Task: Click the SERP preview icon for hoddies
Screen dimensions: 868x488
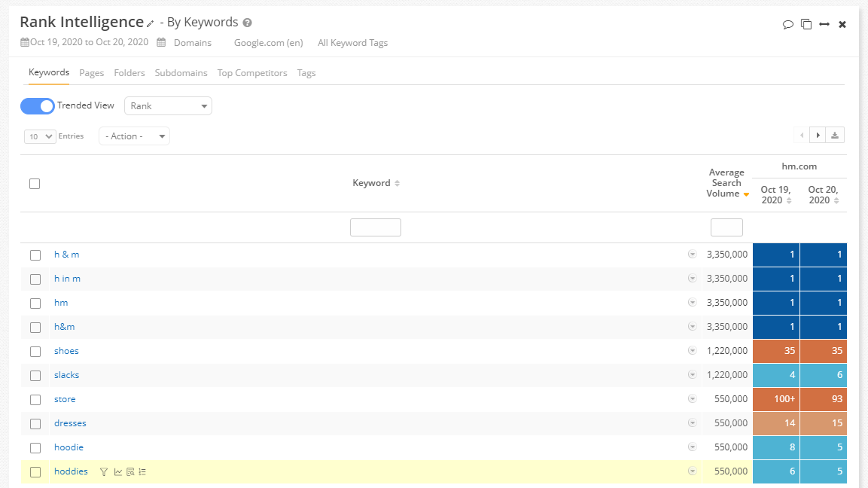Action: [x=131, y=472]
